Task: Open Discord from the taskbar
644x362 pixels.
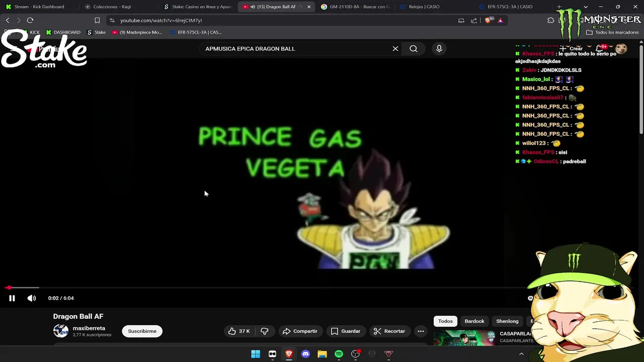Action: [x=305, y=354]
